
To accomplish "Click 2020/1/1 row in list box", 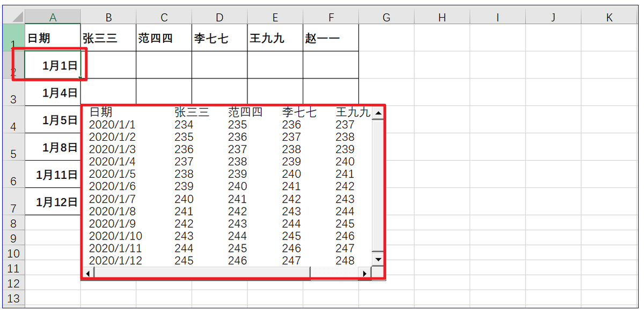I will (227, 125).
